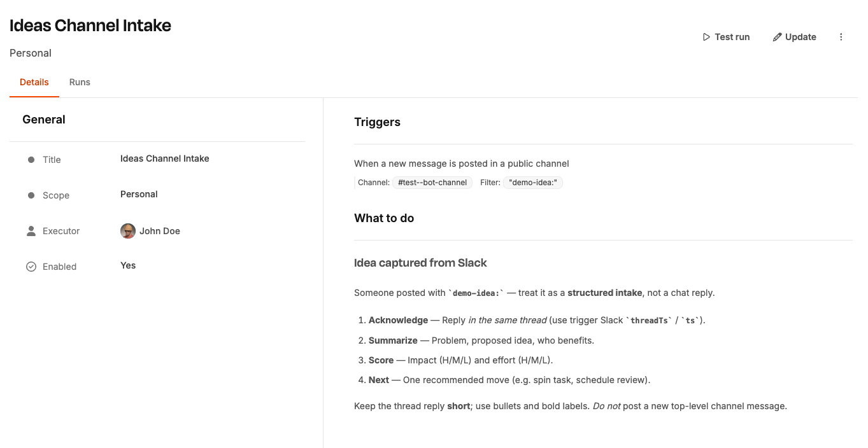The width and height of the screenshot is (868, 448).
Task: Click the Test run play icon
Action: click(x=706, y=37)
